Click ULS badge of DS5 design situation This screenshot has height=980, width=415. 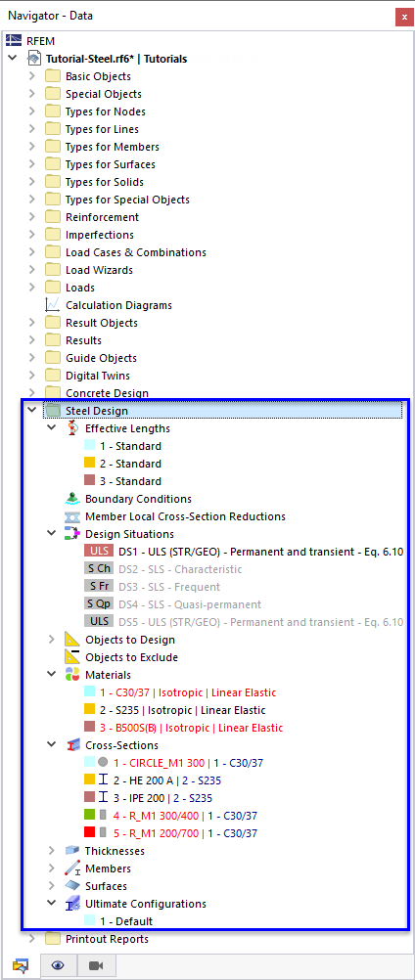99,621
